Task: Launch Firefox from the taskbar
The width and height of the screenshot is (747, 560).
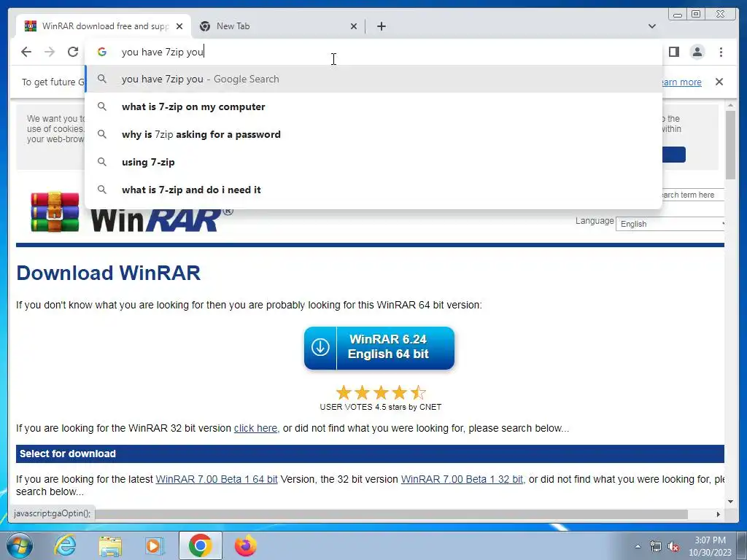Action: 245,545
